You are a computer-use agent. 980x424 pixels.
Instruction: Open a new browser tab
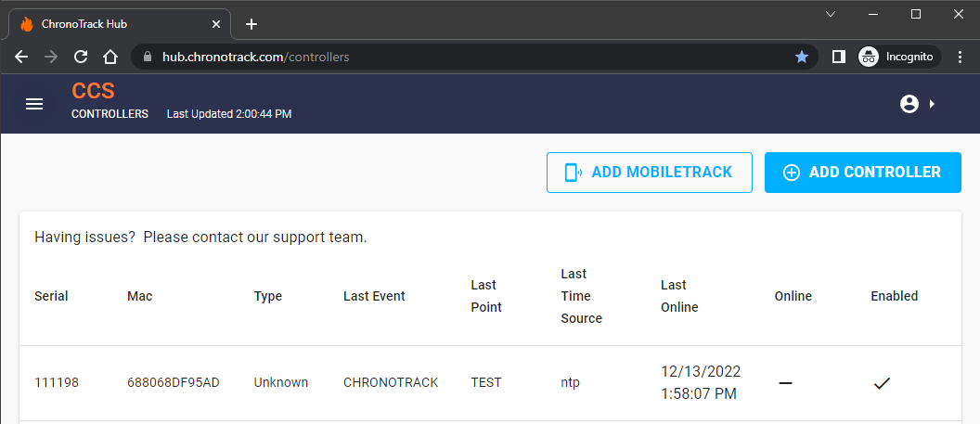[251, 24]
